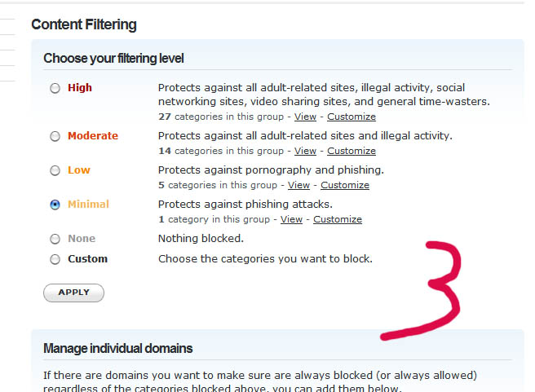Click the Custom label text

click(88, 259)
